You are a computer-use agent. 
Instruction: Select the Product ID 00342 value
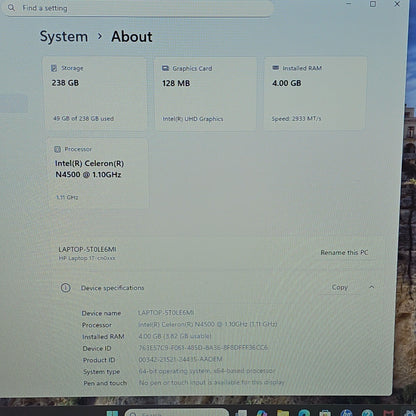coord(180,359)
